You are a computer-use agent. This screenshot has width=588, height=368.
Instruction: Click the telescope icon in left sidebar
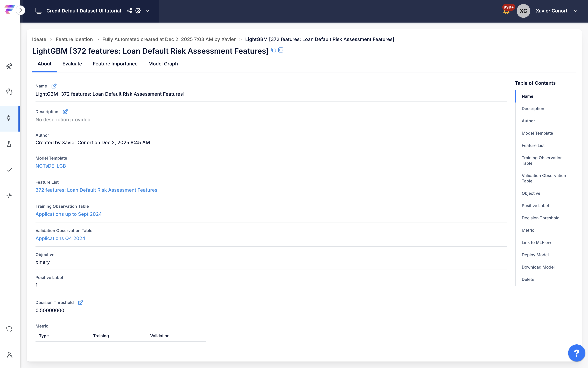(9, 66)
